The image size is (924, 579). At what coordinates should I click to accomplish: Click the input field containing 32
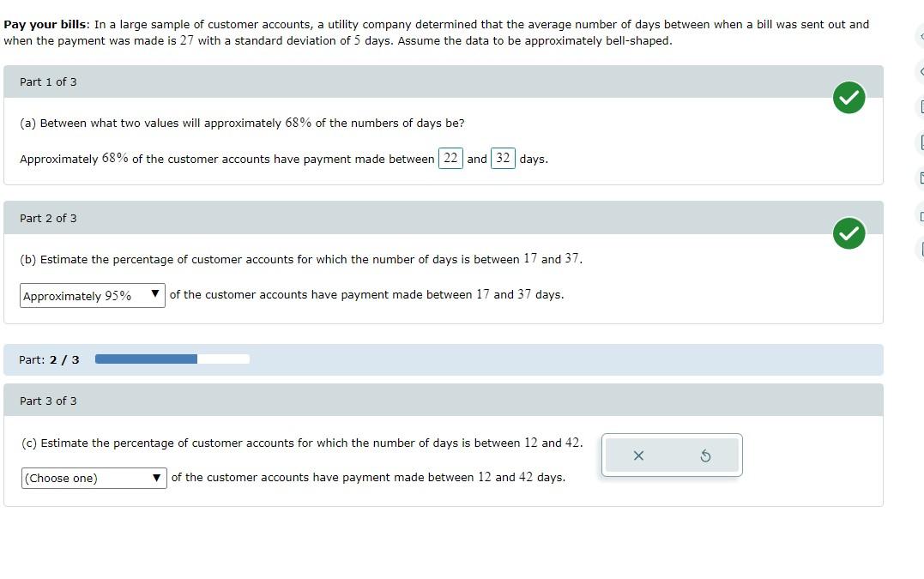click(502, 159)
